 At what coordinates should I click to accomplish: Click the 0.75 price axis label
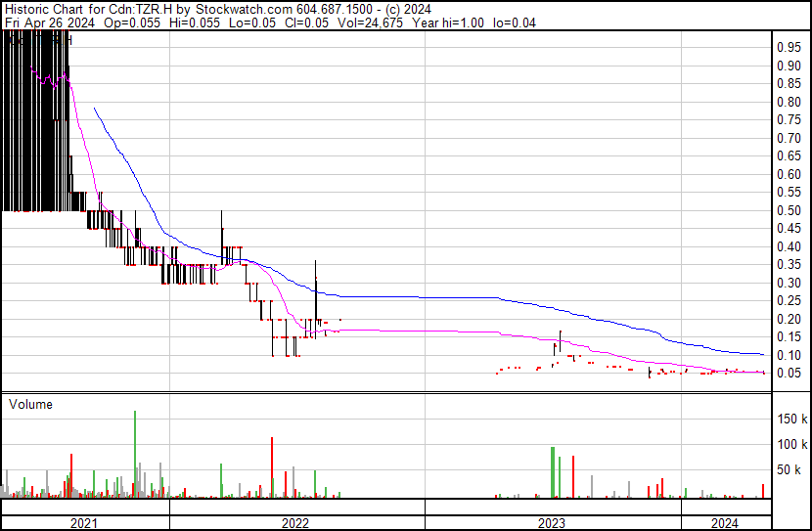point(789,120)
